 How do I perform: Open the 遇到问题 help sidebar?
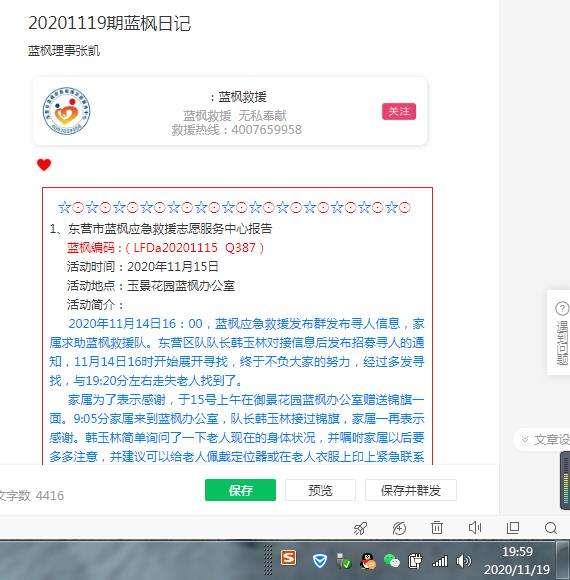click(x=561, y=333)
